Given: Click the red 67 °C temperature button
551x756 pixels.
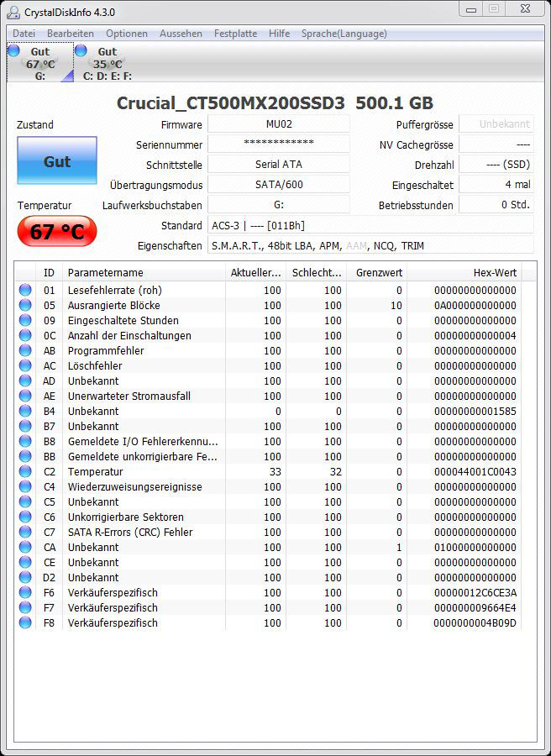Looking at the screenshot, I should pos(57,232).
